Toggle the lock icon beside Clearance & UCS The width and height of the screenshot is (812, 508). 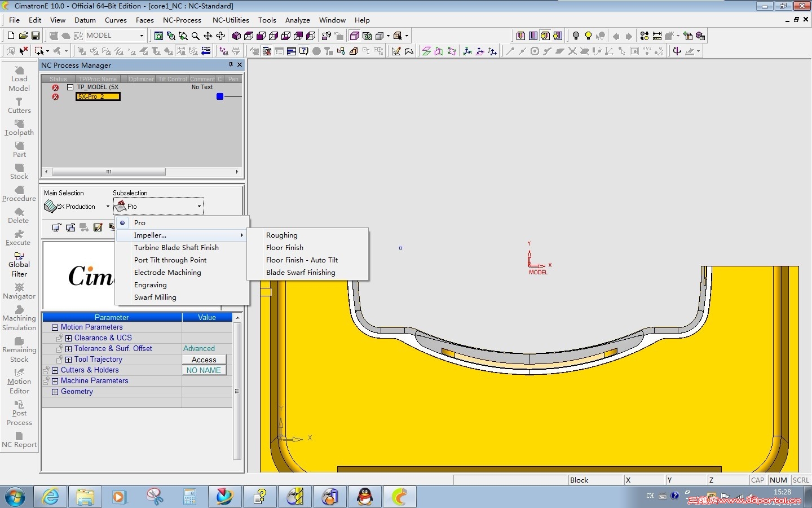60,338
